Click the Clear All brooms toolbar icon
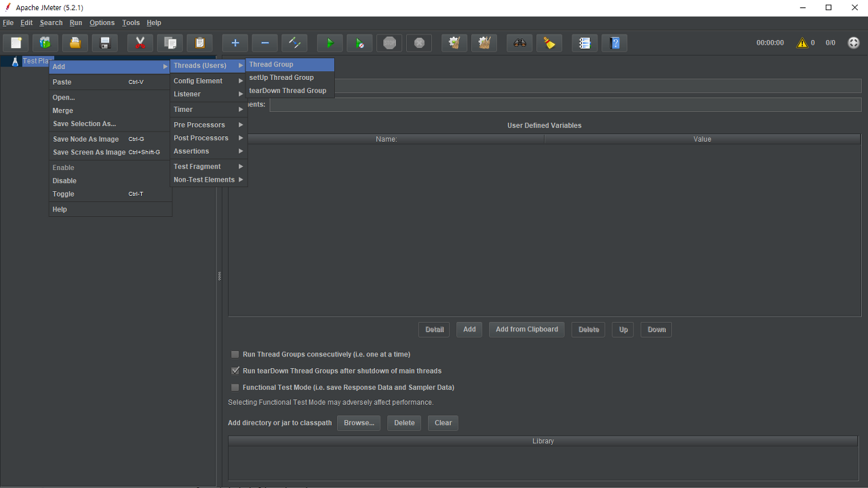868x488 pixels. (485, 43)
